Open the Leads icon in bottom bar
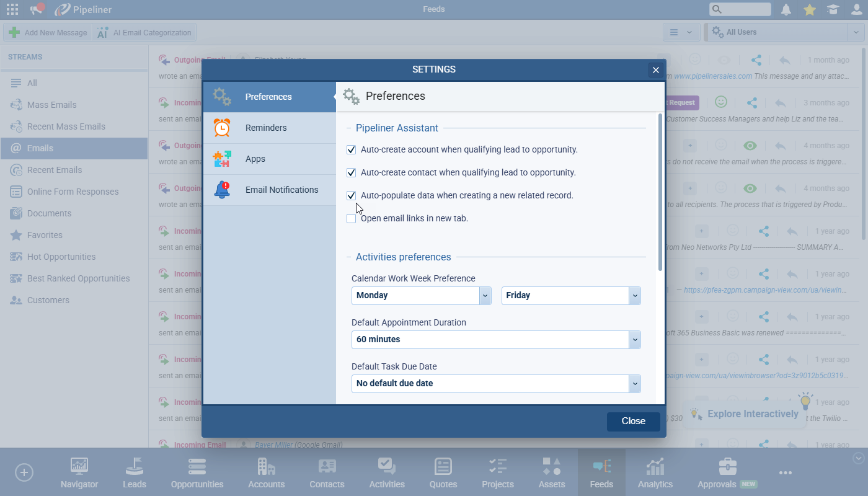The image size is (868, 496). coord(135,467)
